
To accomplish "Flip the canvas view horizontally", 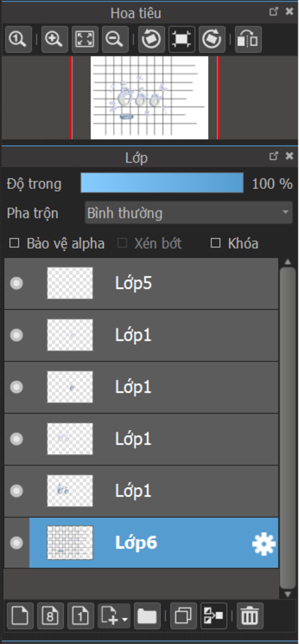I will (x=248, y=39).
